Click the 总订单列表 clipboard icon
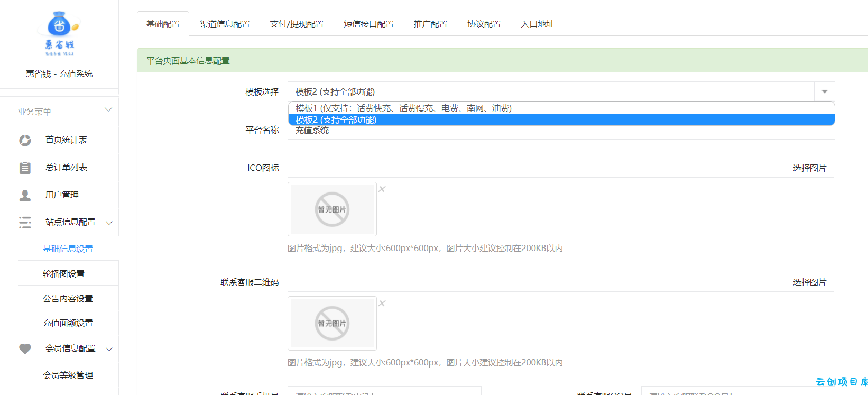The image size is (868, 395). pos(25,168)
